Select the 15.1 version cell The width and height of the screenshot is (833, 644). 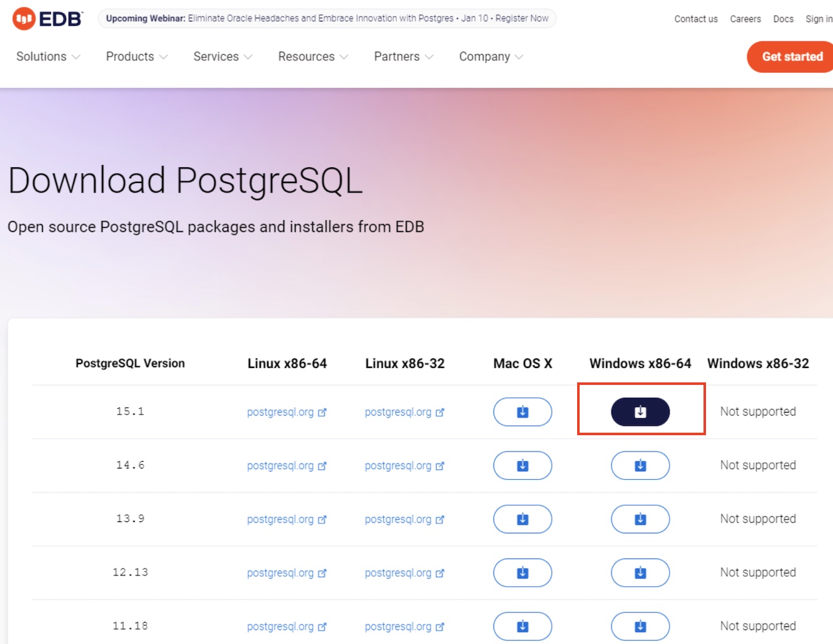tap(130, 411)
